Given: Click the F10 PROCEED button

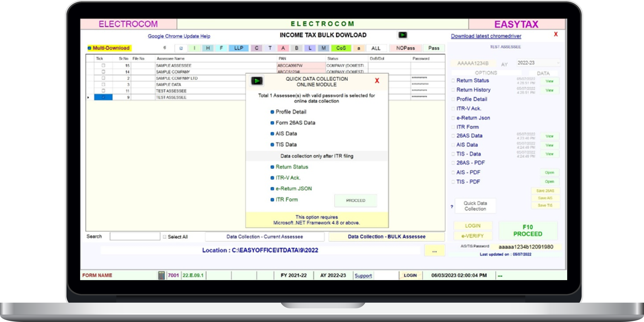Looking at the screenshot, I should (528, 231).
